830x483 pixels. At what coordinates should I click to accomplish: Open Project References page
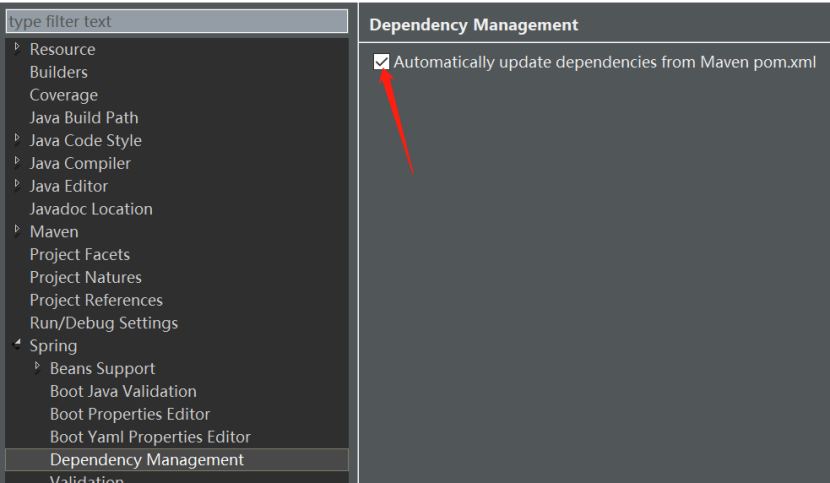96,300
